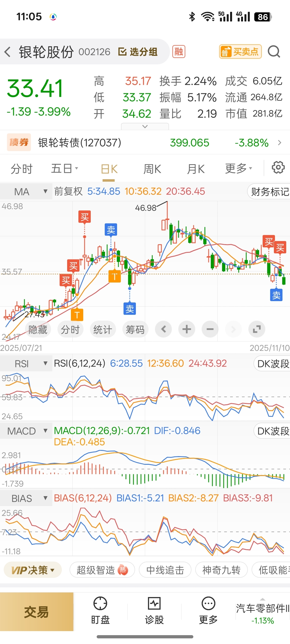Tap the battery 86 indicator
Screen dimensions: 290x644
point(263,17)
